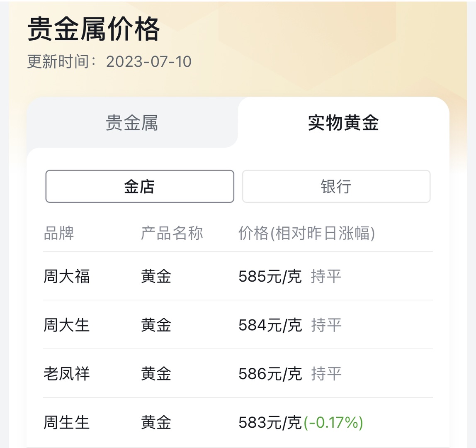This screenshot has height=448, width=476.
Task: Click the 贵金属价格 page title
Action: click(x=94, y=29)
